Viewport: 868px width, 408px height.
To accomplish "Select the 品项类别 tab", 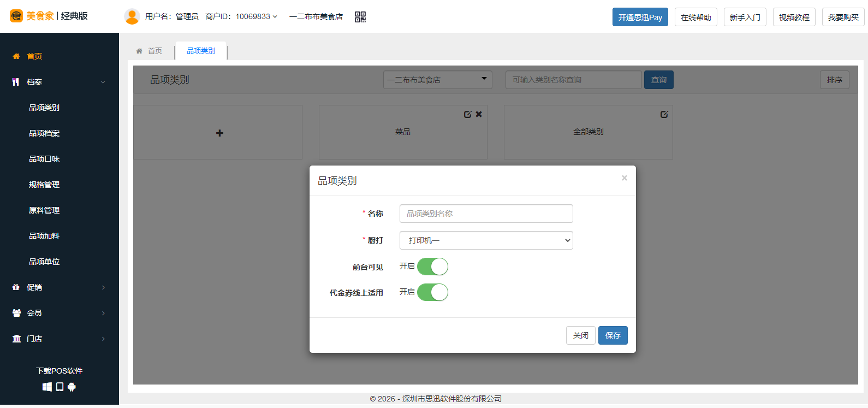I will click(201, 51).
